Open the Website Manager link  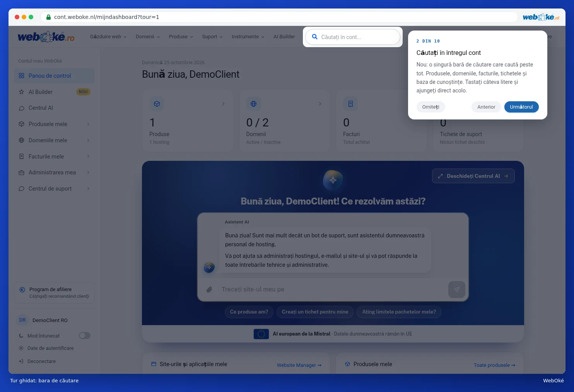pos(299,365)
